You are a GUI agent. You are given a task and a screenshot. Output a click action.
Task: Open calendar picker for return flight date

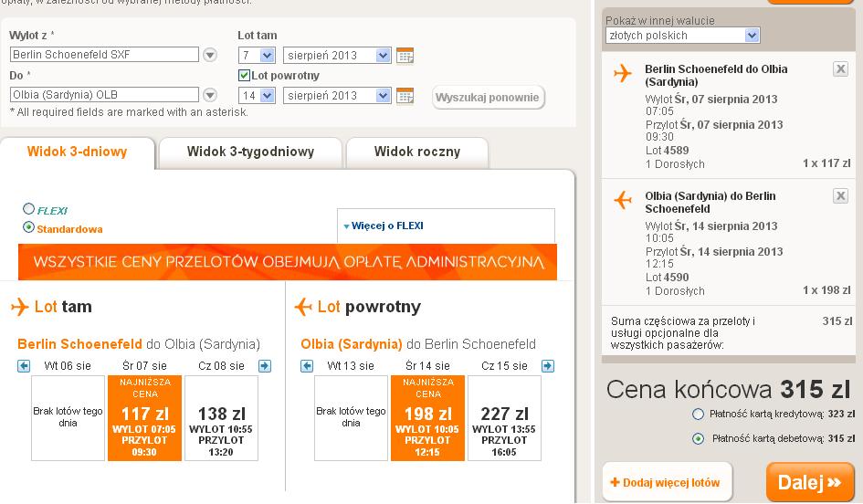(405, 95)
